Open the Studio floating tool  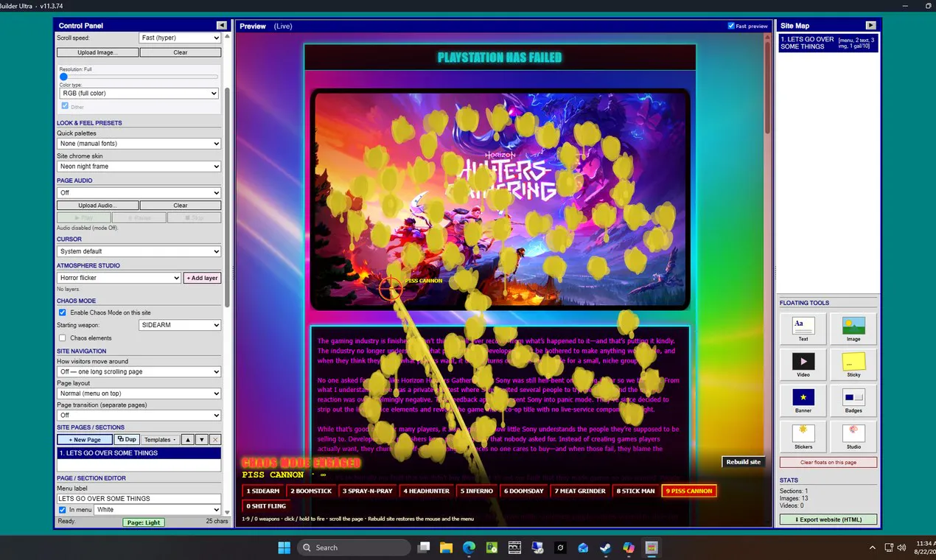tap(853, 436)
